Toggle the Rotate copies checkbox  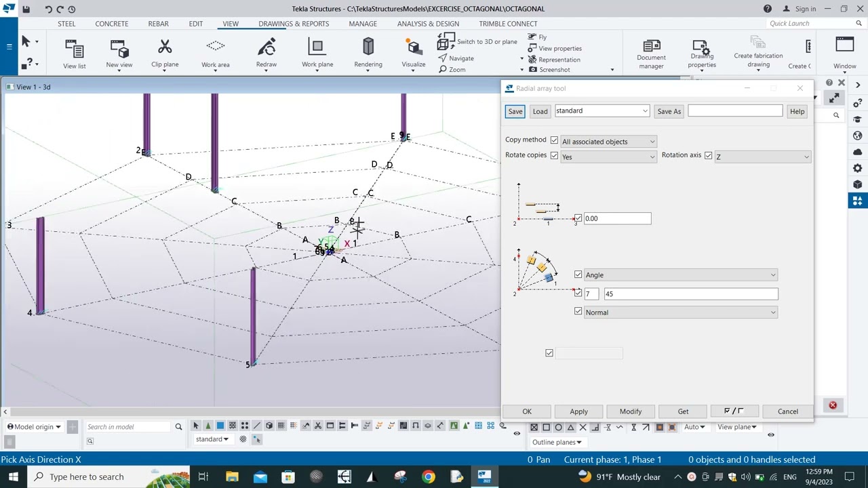(554, 156)
